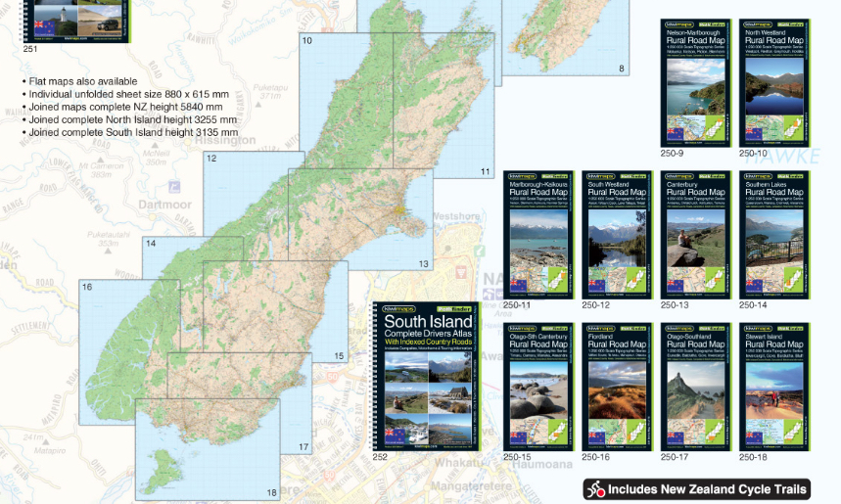Click map sheet number 8
Viewport: 841px width, 504px height.
(622, 69)
